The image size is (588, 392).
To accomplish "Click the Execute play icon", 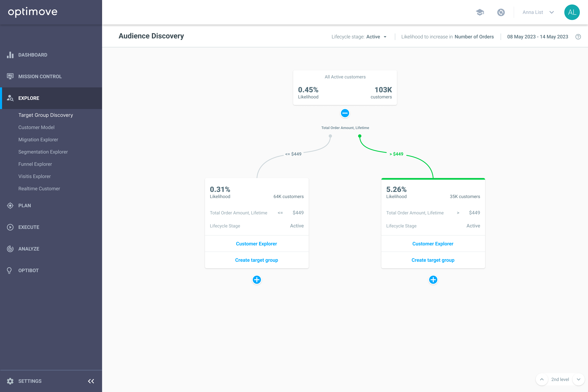I will click(x=10, y=227).
